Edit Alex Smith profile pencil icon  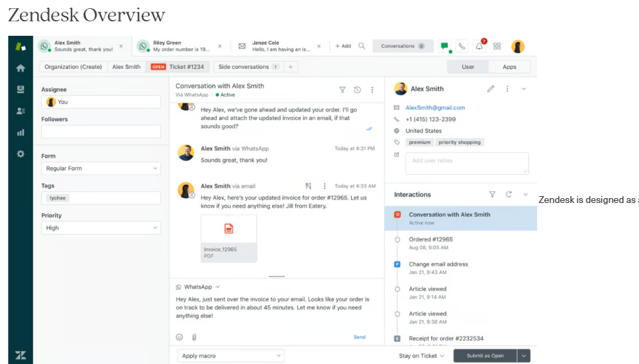coord(491,88)
